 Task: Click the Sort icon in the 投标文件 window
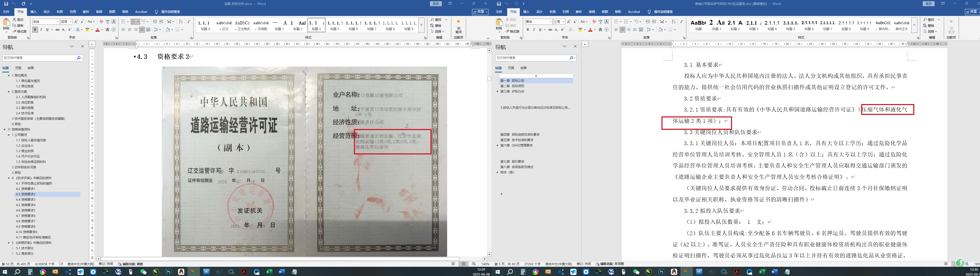tap(181, 22)
